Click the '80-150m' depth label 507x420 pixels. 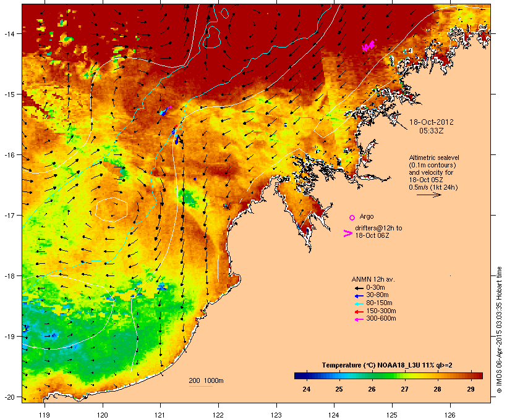[x=379, y=303]
